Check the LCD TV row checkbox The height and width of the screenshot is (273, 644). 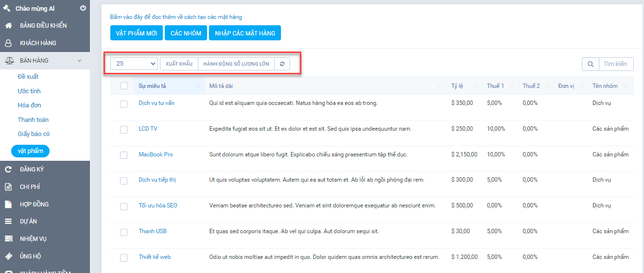click(x=124, y=129)
